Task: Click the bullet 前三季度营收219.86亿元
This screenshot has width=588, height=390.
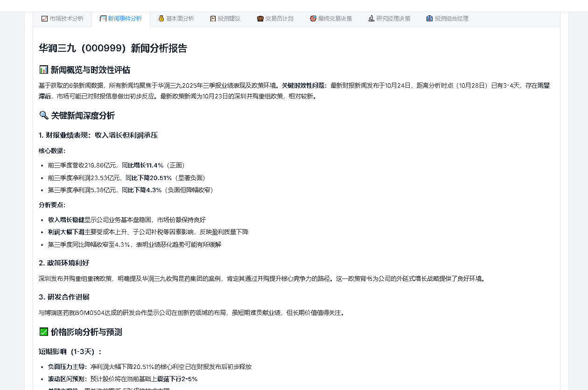Action: tap(117, 165)
